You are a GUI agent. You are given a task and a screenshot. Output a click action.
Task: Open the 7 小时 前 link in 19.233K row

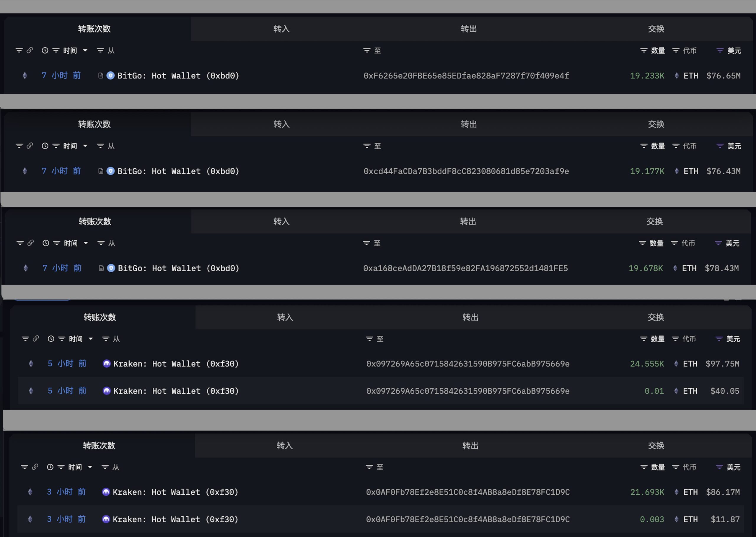click(61, 76)
